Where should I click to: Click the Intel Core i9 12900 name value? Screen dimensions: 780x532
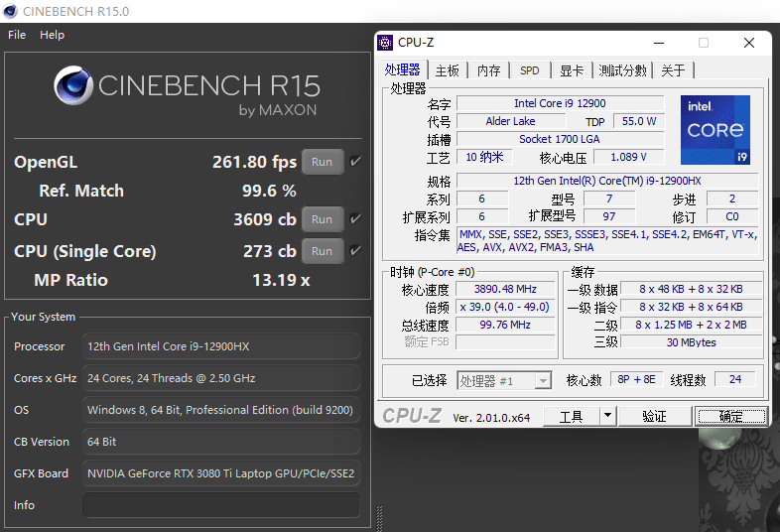coord(560,103)
